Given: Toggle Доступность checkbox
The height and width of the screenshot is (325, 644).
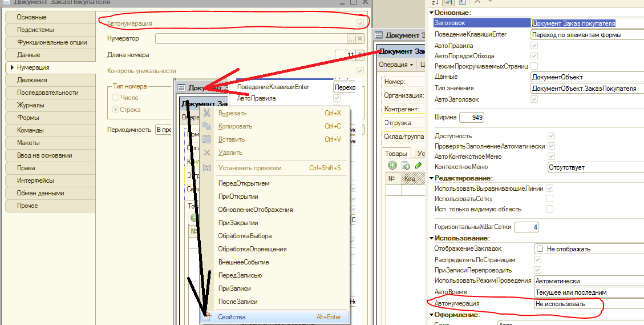Looking at the screenshot, I should 552,135.
